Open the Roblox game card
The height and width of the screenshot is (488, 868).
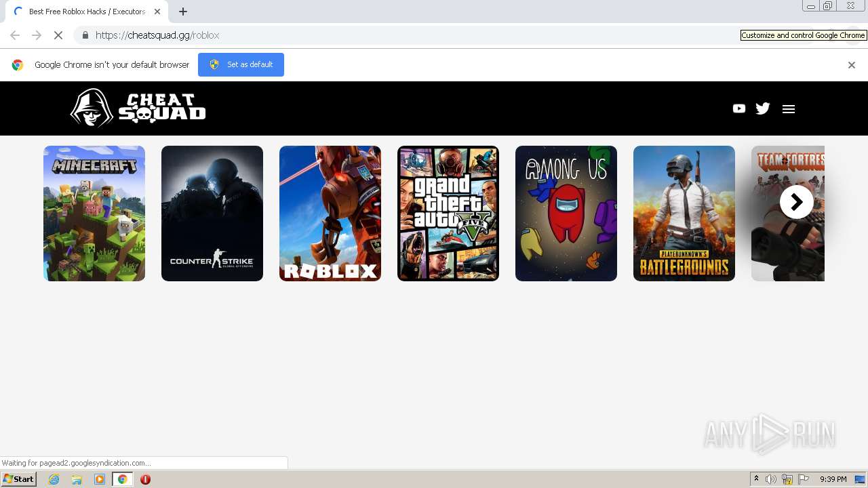(330, 213)
